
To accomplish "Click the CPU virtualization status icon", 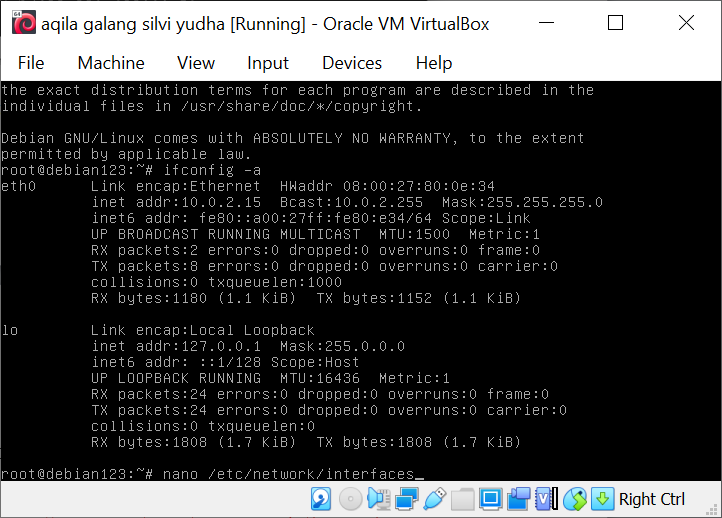I will (x=547, y=499).
